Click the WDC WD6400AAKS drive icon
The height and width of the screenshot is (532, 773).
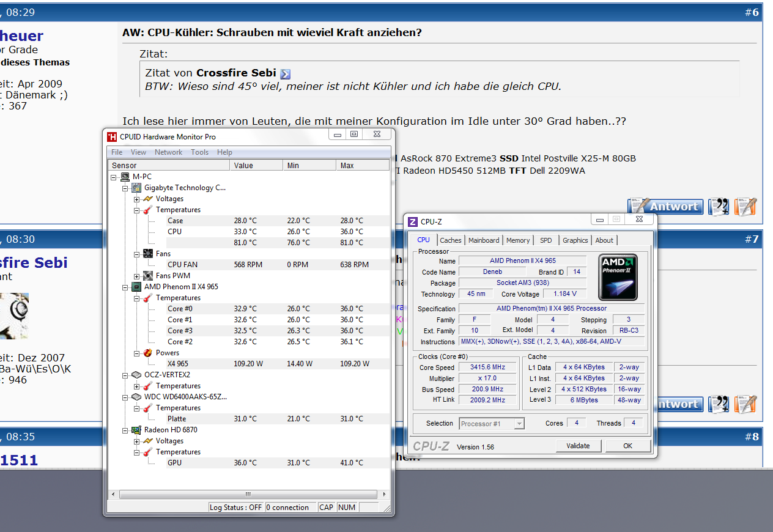pyautogui.click(x=136, y=397)
